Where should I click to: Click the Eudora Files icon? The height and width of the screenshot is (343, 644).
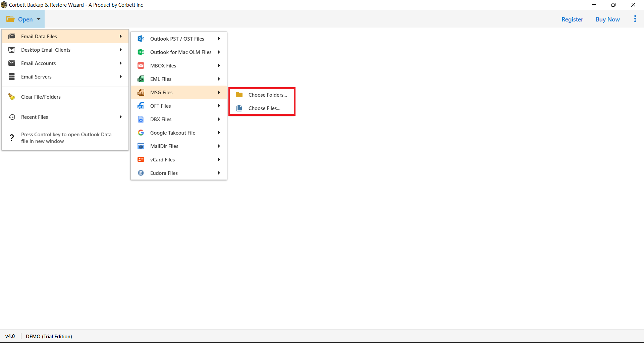point(141,173)
